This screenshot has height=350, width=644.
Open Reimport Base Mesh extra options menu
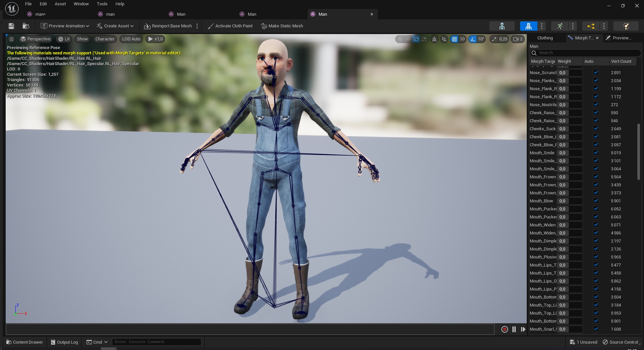197,26
